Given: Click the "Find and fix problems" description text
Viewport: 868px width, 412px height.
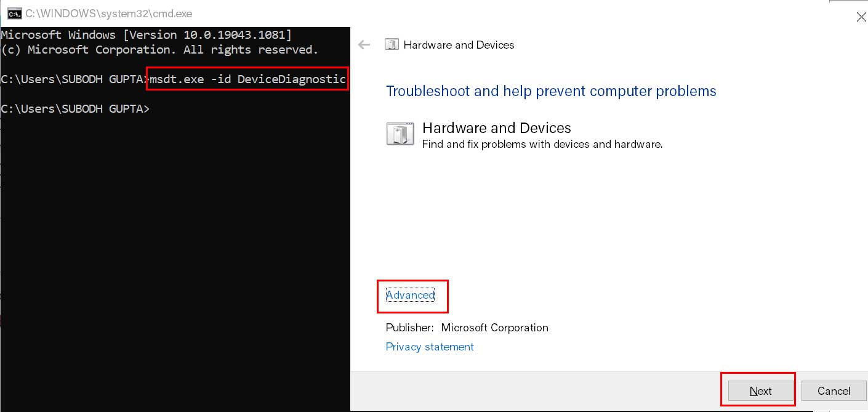Looking at the screenshot, I should pos(542,144).
